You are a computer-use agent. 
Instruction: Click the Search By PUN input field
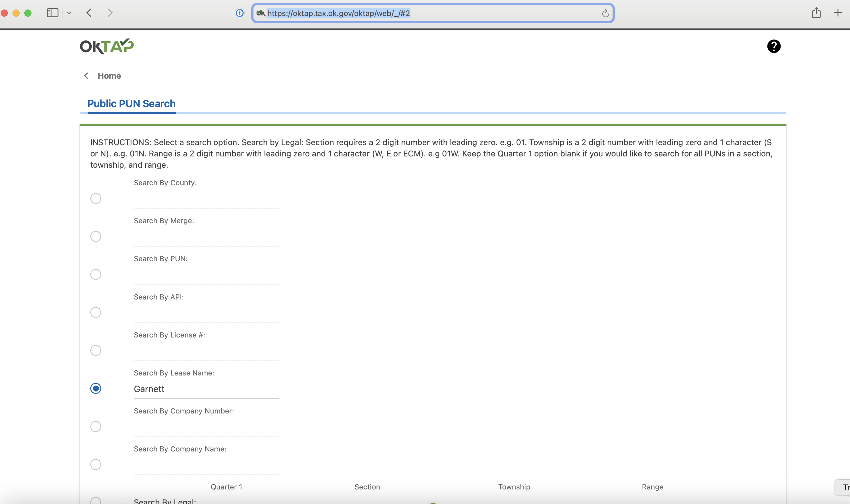[x=206, y=275]
